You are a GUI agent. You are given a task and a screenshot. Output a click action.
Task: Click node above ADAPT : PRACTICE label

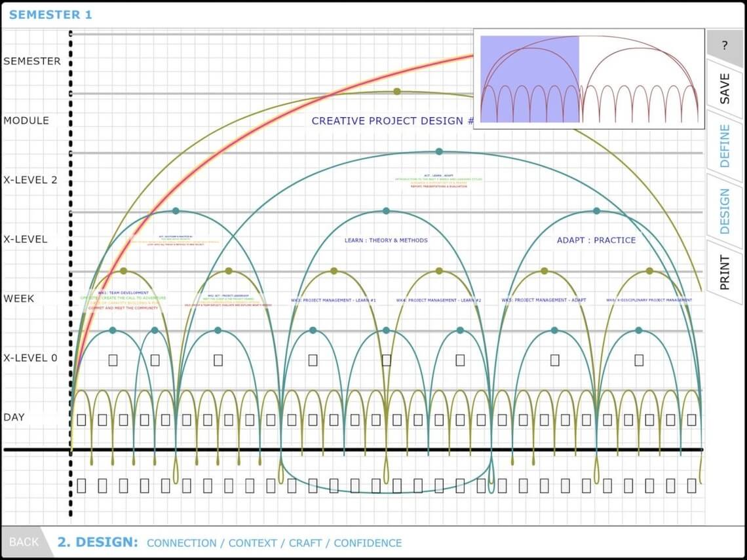[596, 211]
